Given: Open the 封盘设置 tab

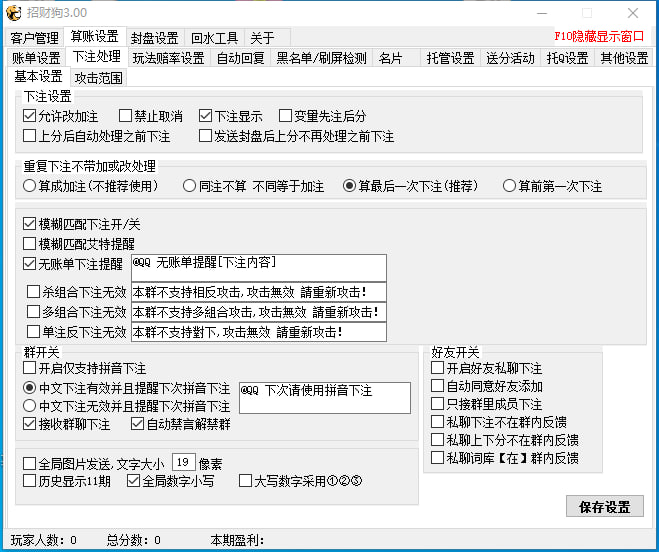Looking at the screenshot, I should pos(154,38).
